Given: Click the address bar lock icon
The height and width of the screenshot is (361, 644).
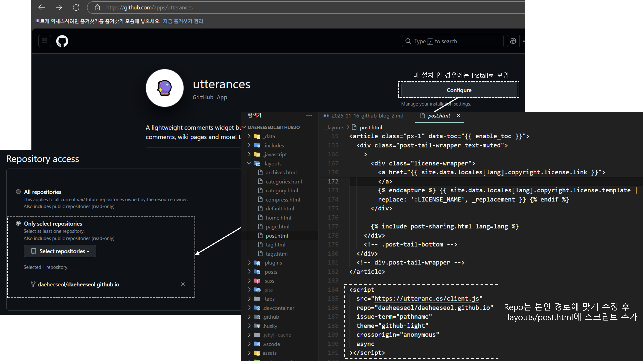Looking at the screenshot, I should point(97,7).
